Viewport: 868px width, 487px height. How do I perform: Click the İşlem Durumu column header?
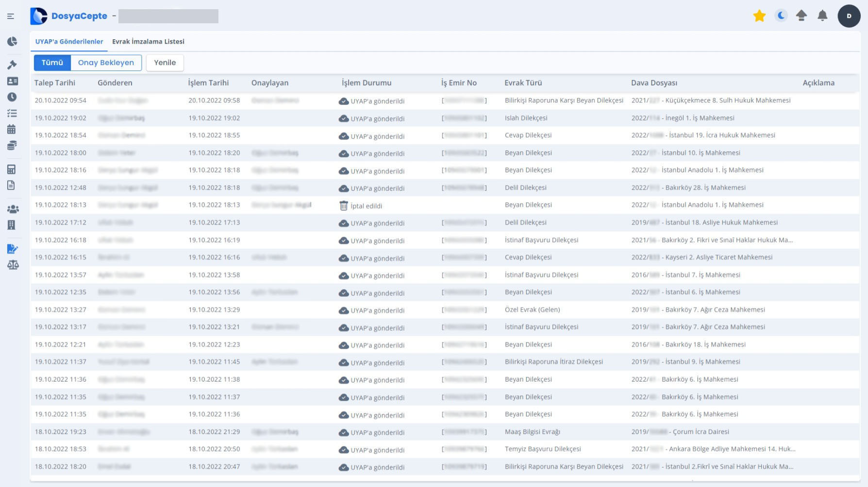367,83
